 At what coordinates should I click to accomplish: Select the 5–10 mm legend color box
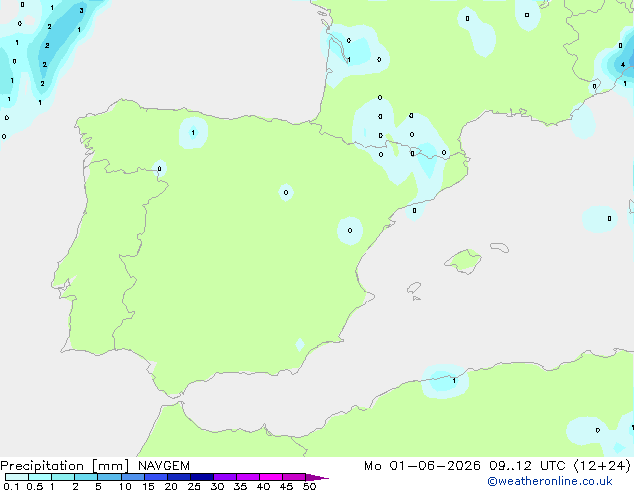click(x=109, y=477)
